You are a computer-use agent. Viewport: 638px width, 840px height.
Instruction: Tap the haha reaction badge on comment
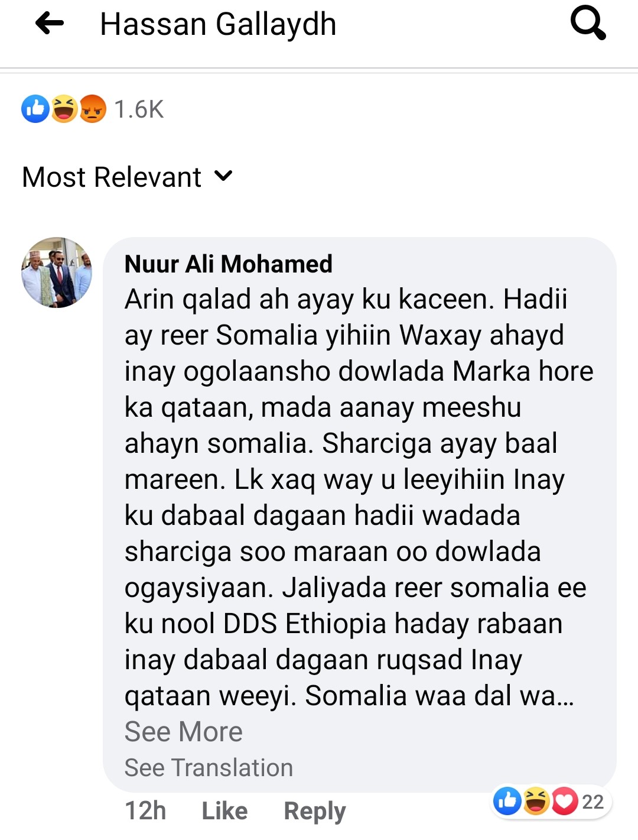[536, 801]
